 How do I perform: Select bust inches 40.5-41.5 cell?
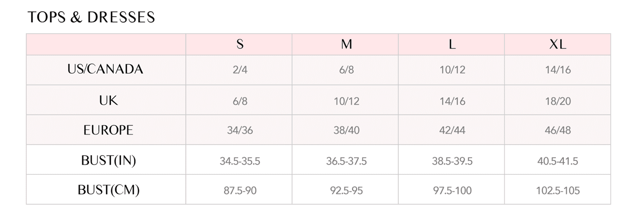tap(558, 161)
